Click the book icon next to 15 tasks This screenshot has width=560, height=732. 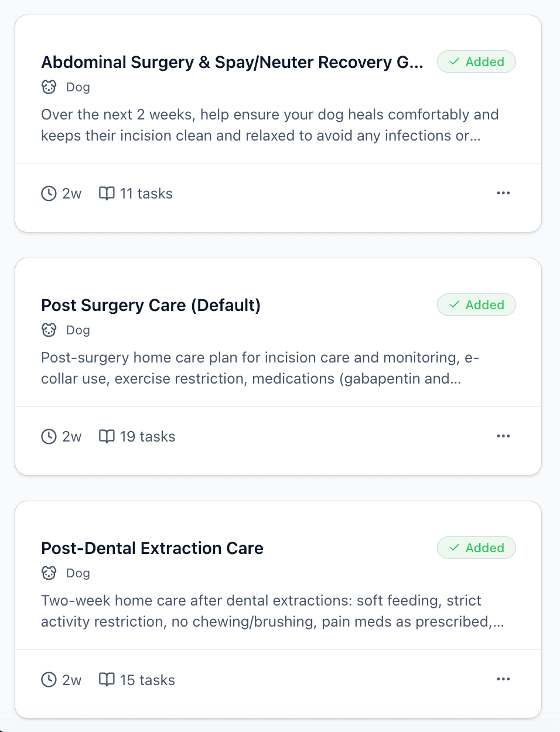(107, 679)
